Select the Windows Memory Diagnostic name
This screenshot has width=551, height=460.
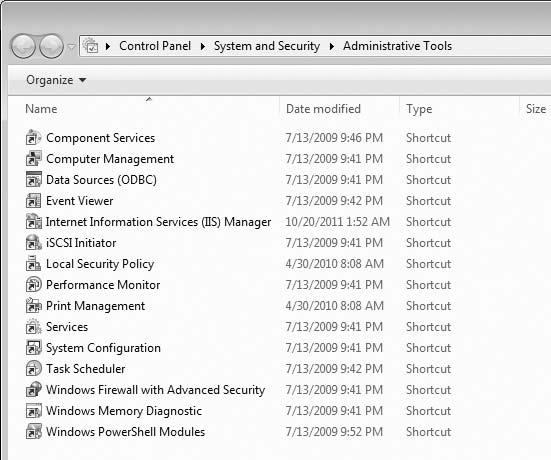coord(124,411)
